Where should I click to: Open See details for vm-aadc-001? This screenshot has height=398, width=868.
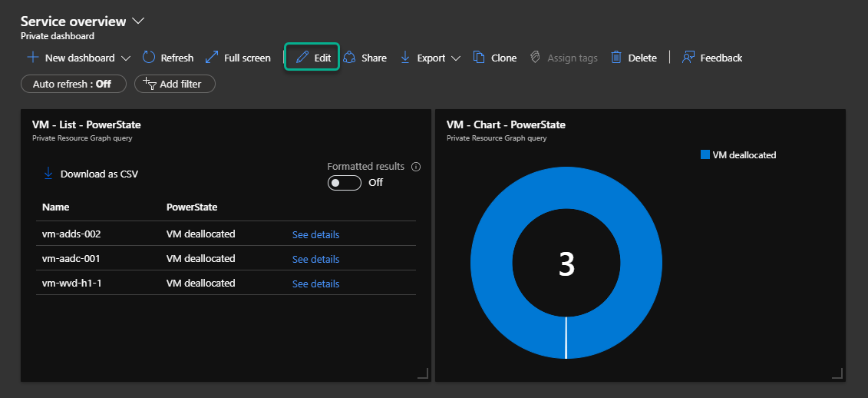click(x=315, y=259)
